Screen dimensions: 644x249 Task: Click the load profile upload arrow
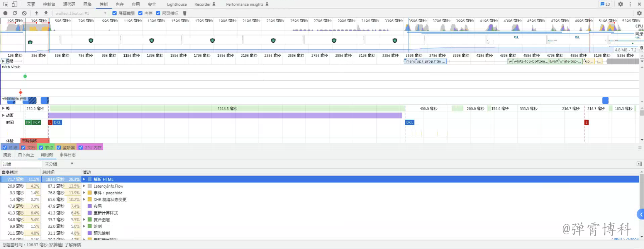coord(37,13)
